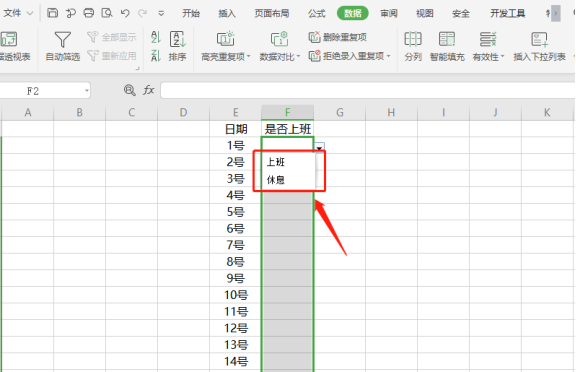The width and height of the screenshot is (576, 372).
Task: Open the sort group dialog launcher
Action: point(137,68)
